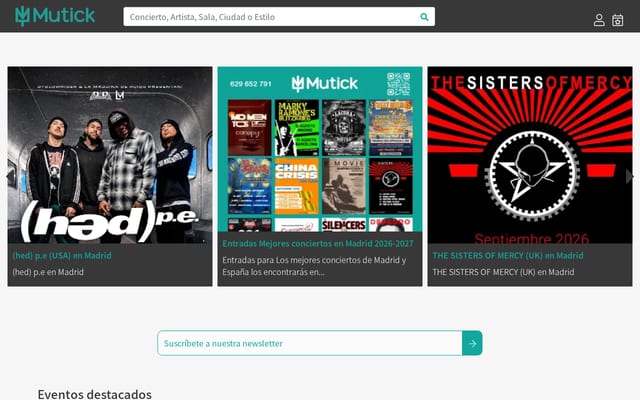The image size is (640, 400).
Task: Open '(hed) p.e (USA) en Madrid' link
Action: [62, 256]
